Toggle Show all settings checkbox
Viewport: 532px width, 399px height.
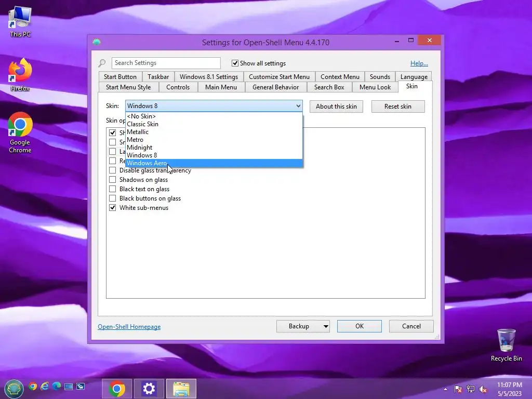235,63
